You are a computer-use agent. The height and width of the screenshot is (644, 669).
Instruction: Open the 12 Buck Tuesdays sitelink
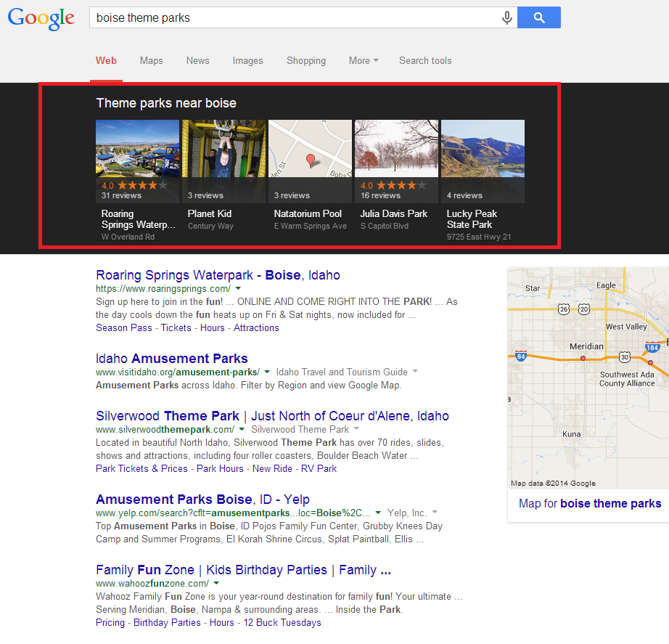pyautogui.click(x=282, y=623)
